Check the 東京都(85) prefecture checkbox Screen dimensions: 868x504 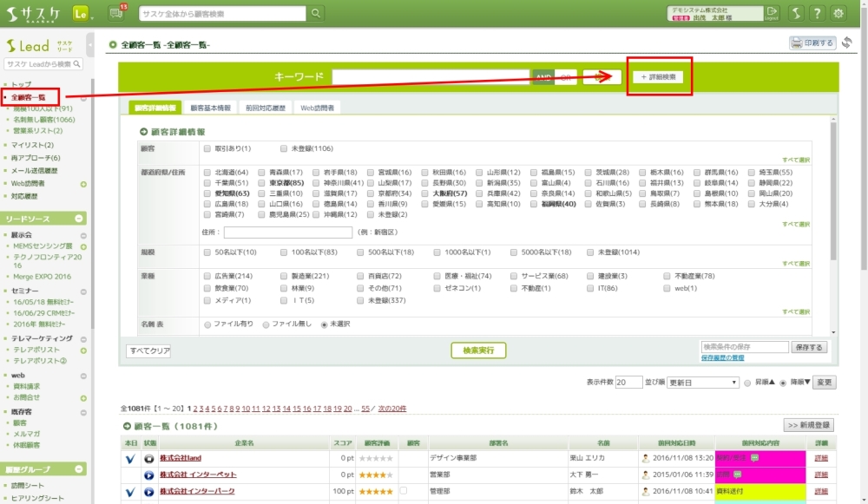point(262,183)
